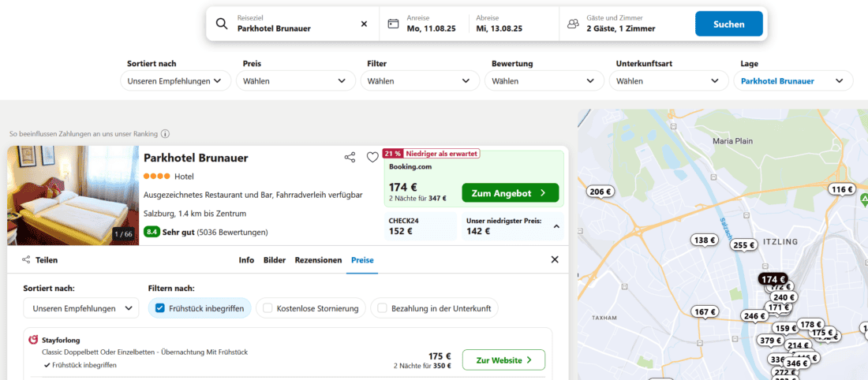Close the hotel details panel
Viewport: 868px width, 380px height.
[x=554, y=259]
